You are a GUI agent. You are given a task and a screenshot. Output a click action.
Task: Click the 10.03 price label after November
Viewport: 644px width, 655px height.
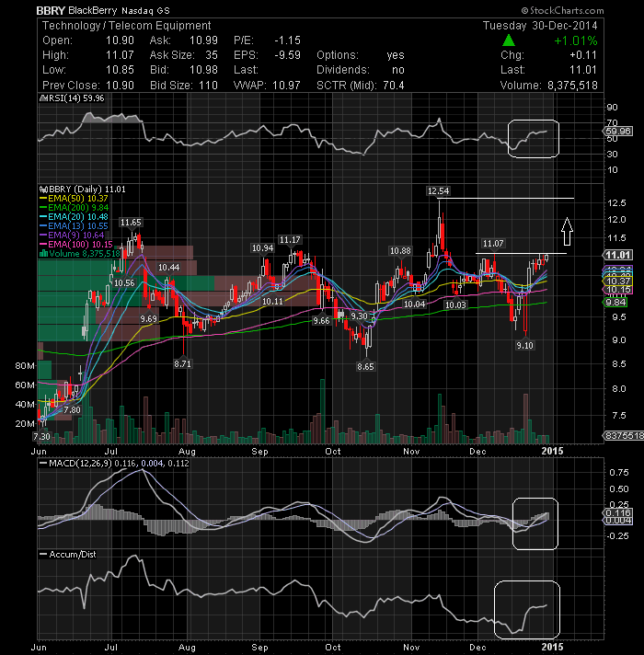455,305
